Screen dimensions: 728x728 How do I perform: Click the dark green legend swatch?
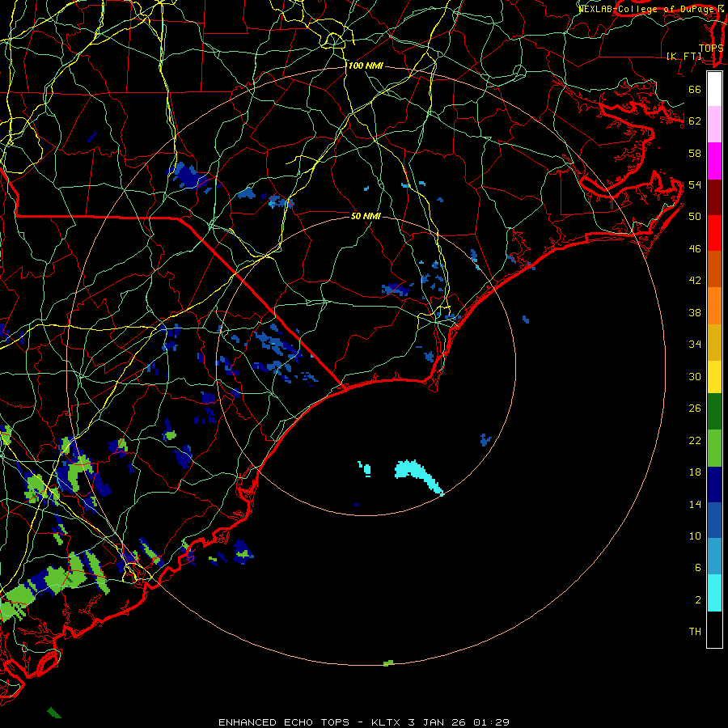[714, 412]
